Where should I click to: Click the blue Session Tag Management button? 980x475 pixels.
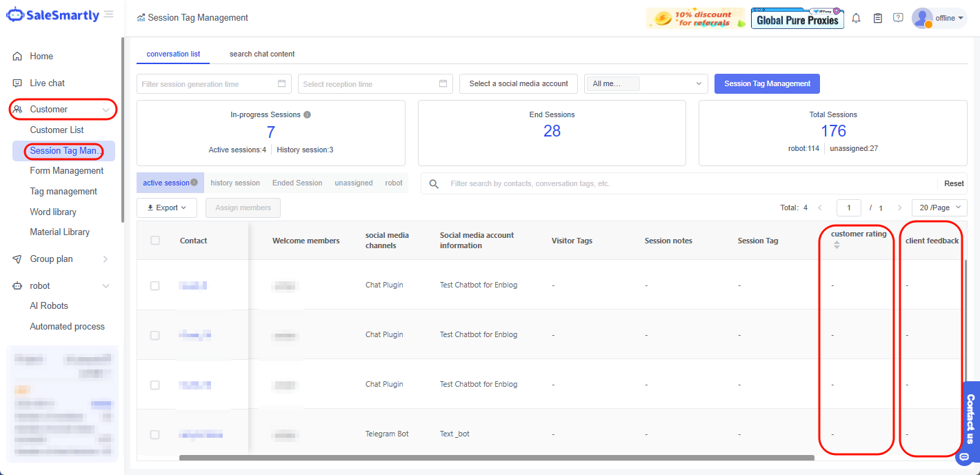(767, 83)
